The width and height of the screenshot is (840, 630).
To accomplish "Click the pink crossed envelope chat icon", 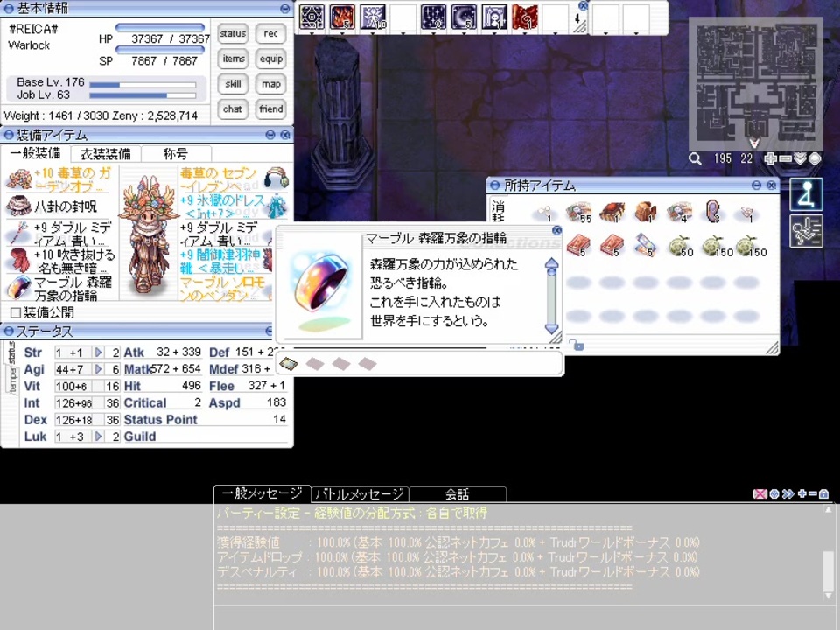I will [x=759, y=493].
